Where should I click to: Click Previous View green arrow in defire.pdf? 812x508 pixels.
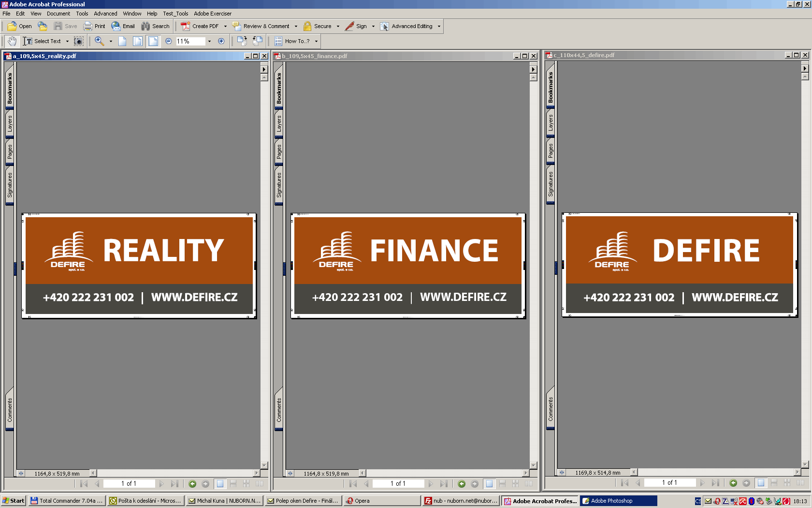733,483
